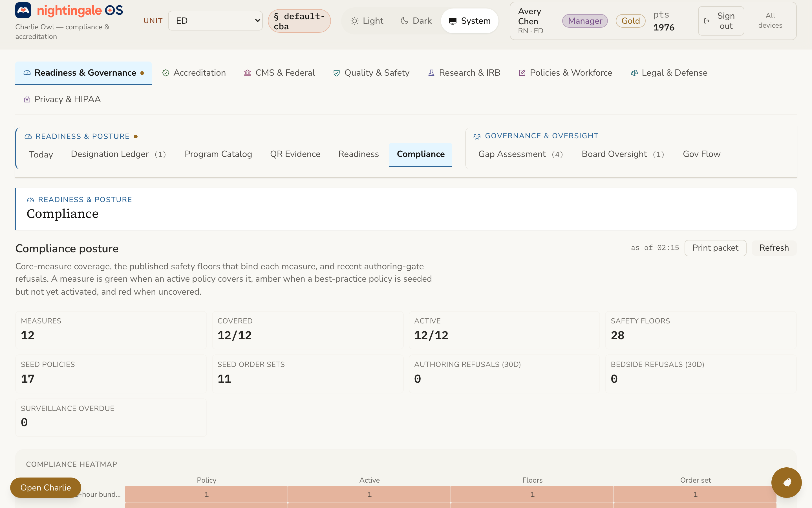
Task: Open the Legal & Defense tab
Action: [669, 73]
